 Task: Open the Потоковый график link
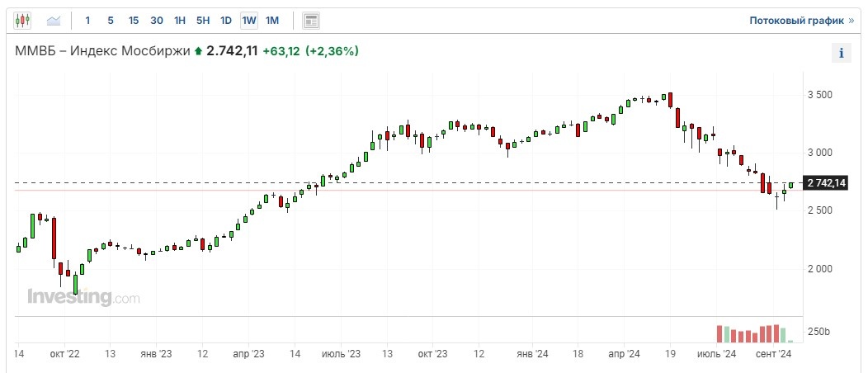coord(801,21)
